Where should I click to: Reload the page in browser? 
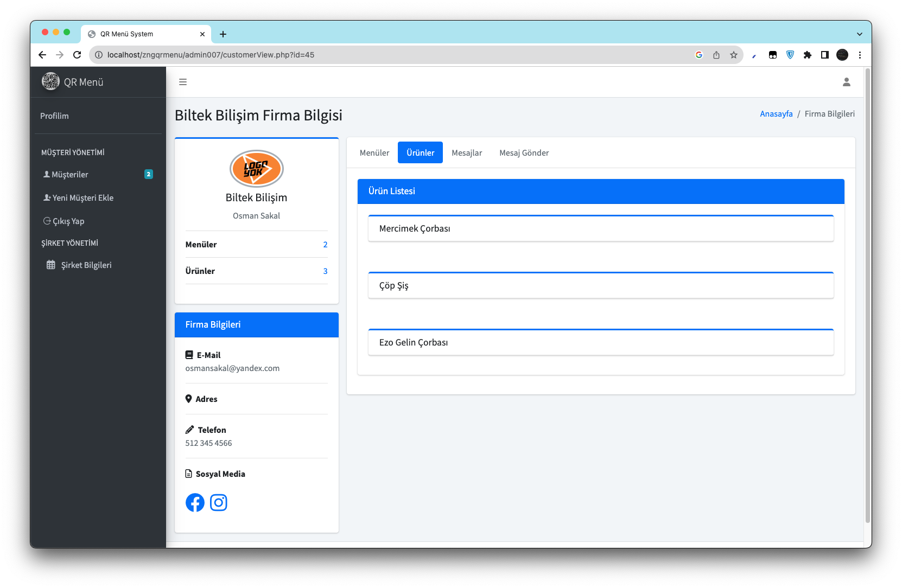[77, 55]
